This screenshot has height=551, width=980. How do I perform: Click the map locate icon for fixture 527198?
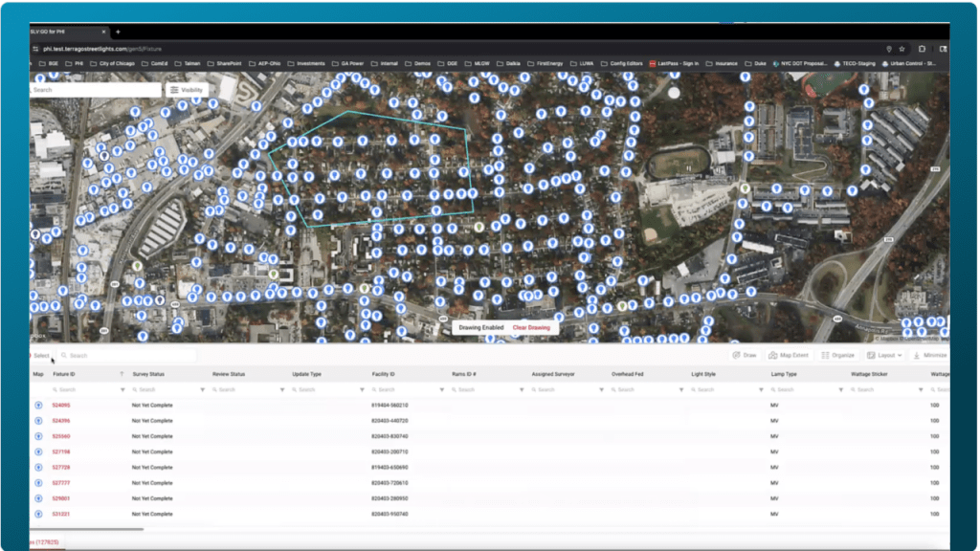(x=38, y=452)
